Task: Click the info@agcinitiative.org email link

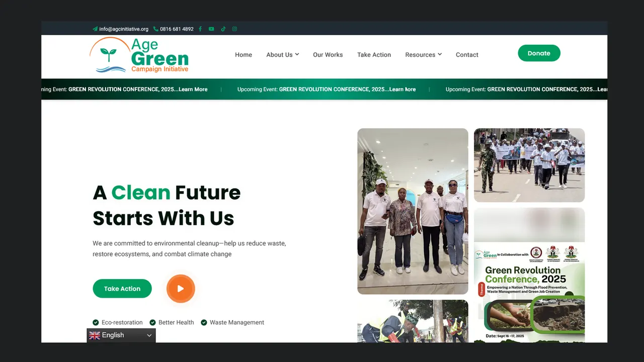Action: tap(121, 29)
